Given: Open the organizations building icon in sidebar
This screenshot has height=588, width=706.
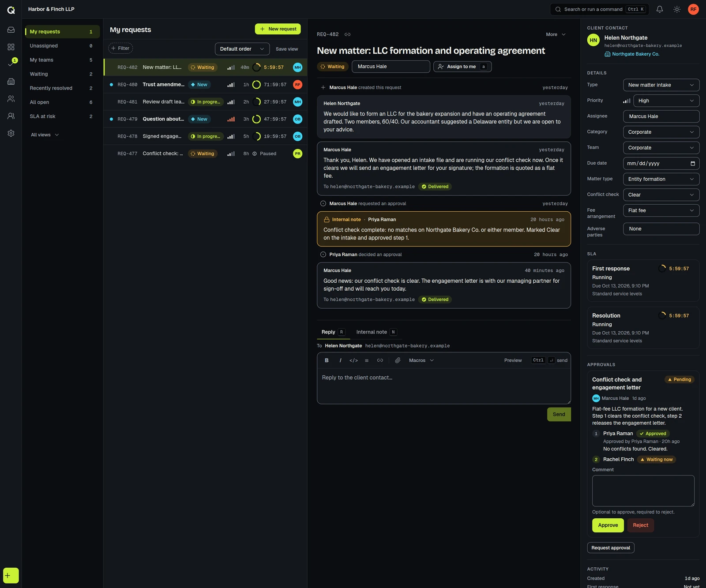Looking at the screenshot, I should click(11, 82).
